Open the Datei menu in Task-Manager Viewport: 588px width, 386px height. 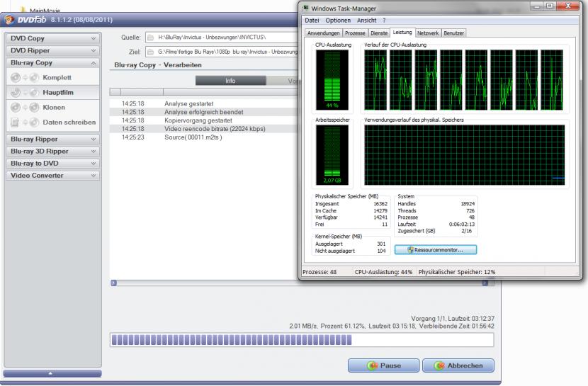click(312, 21)
